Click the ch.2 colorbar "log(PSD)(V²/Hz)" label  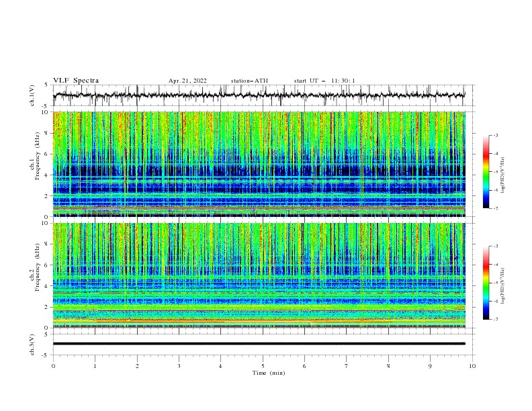click(502, 285)
